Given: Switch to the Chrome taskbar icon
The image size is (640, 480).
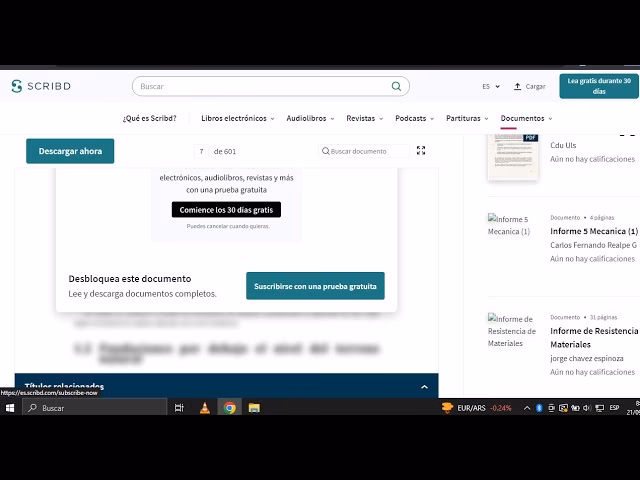Looking at the screenshot, I should (229, 408).
